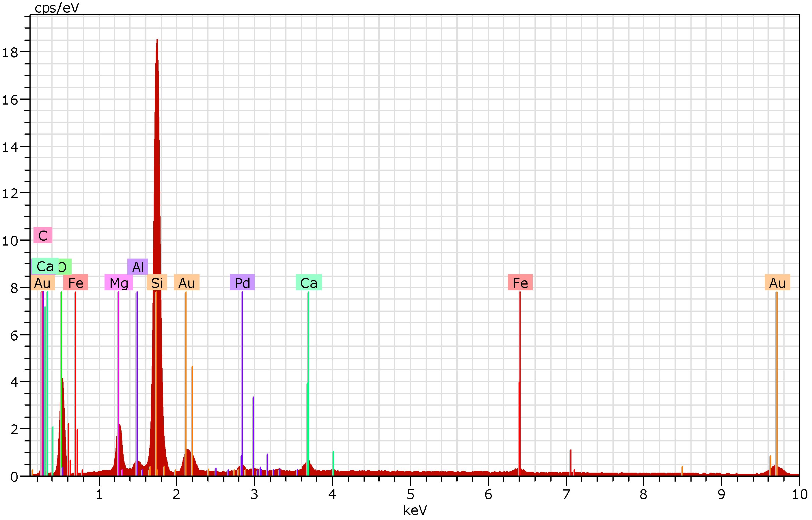Click the 0 tick label on Y axis
Screen dimensions: 812x520
point(14,477)
